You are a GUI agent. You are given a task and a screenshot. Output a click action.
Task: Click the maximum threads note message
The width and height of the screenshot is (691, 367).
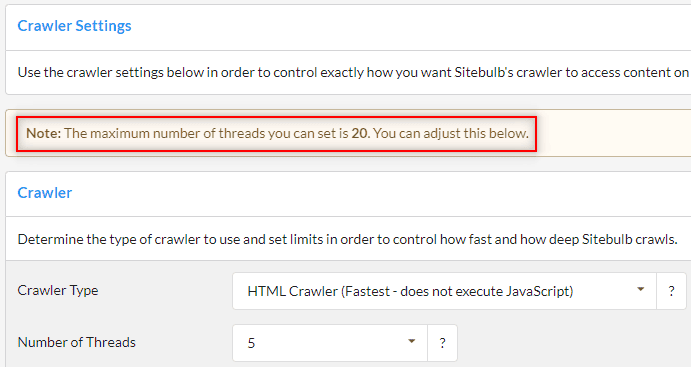277,133
